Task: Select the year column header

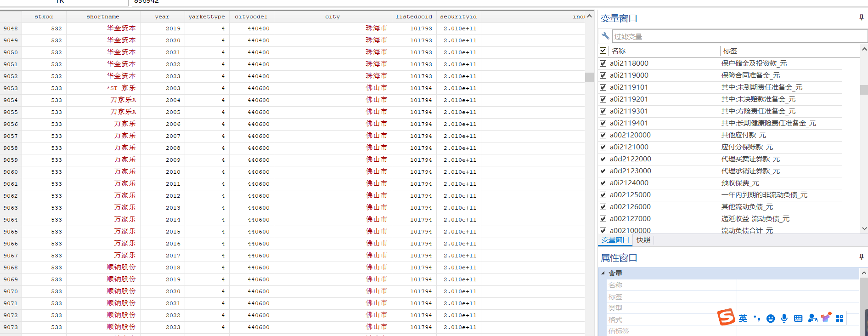Action: click(162, 17)
